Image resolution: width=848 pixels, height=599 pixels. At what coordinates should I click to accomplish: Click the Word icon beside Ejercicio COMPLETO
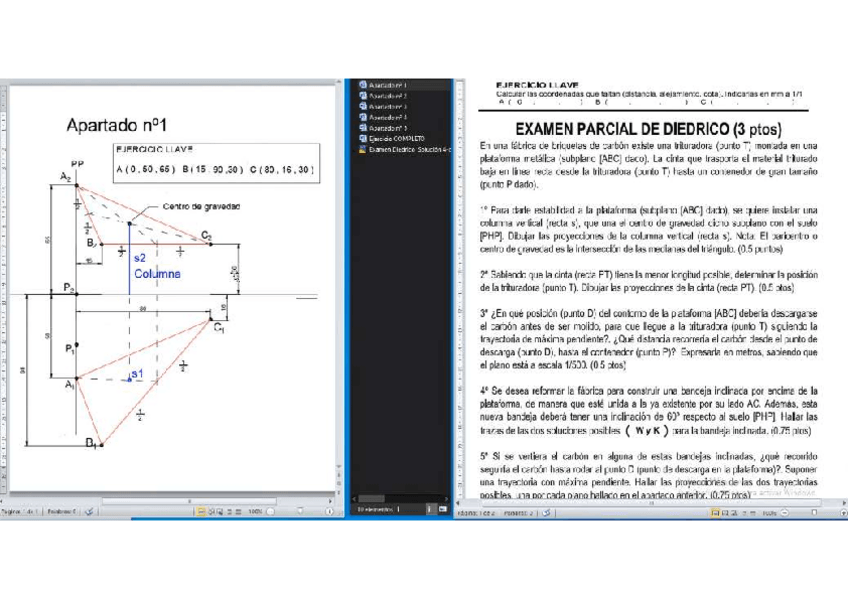[x=363, y=138]
